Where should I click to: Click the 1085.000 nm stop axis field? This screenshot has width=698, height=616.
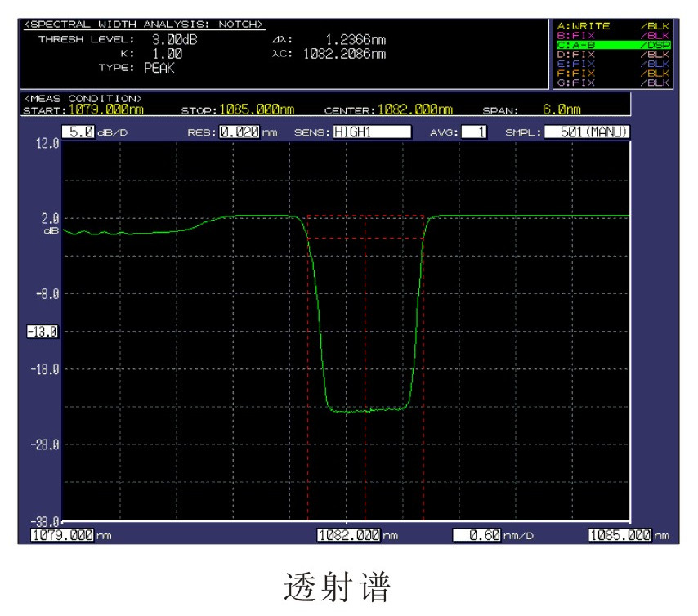point(620,534)
